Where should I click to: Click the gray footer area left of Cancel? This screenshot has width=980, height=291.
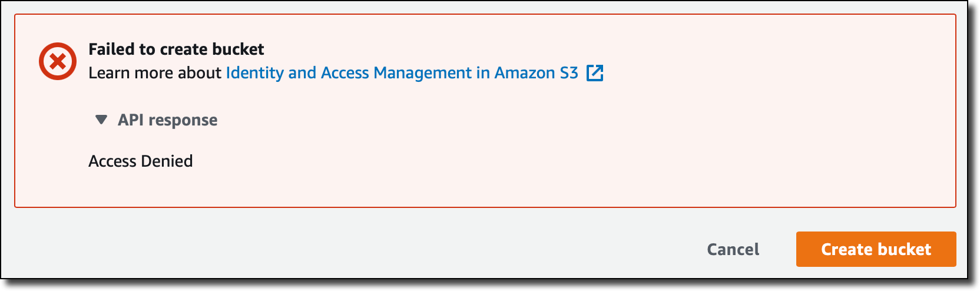tap(353, 249)
